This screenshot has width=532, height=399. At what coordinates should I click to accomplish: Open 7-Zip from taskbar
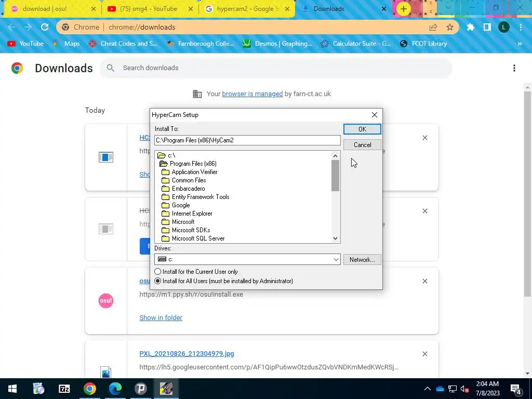tap(64, 389)
